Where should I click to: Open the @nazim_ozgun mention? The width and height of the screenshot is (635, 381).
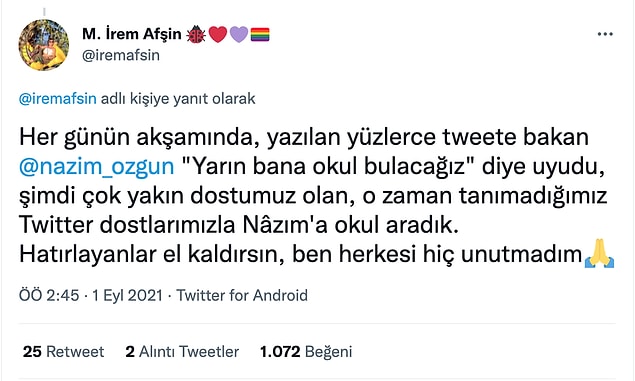96,166
